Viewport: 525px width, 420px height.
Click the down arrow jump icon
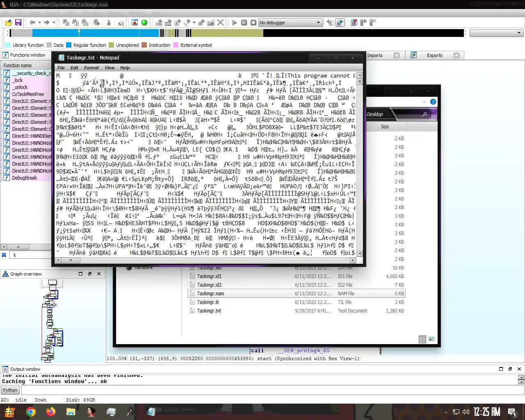click(x=109, y=23)
